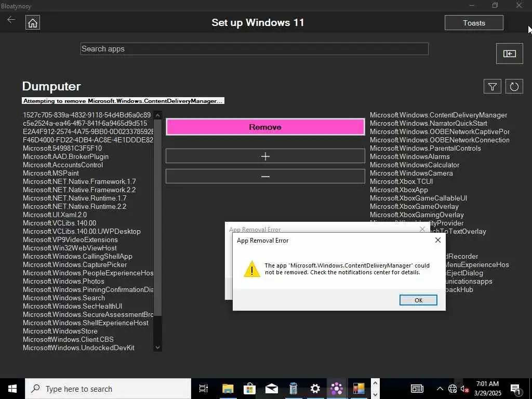Select Microsoft.XboxGameOverlay in right list
532x399 pixels.
[x=414, y=206]
